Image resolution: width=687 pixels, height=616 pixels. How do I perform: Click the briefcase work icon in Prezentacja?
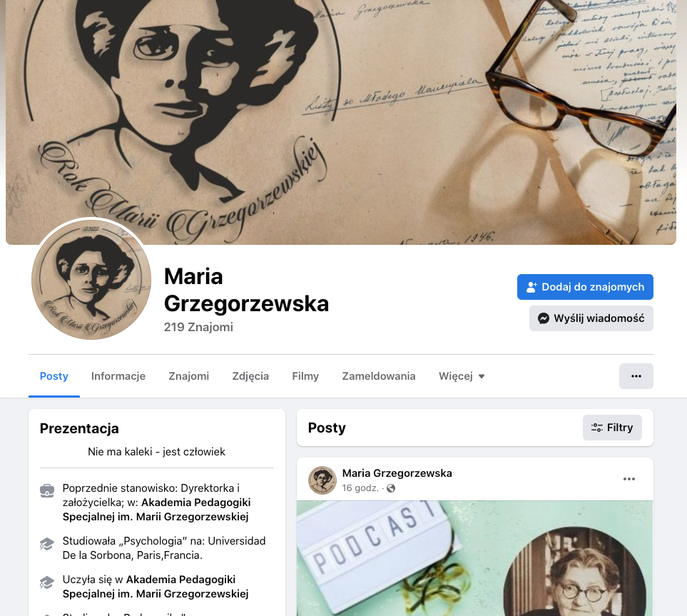pyautogui.click(x=47, y=490)
